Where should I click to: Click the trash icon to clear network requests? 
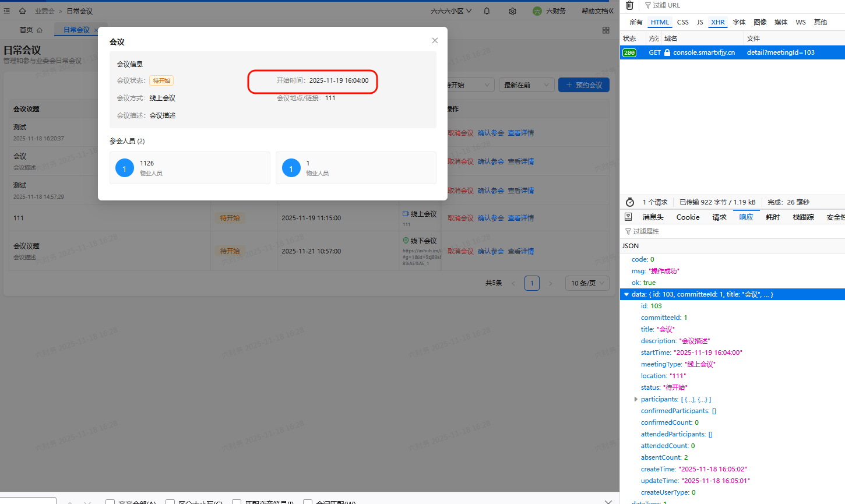point(629,5)
